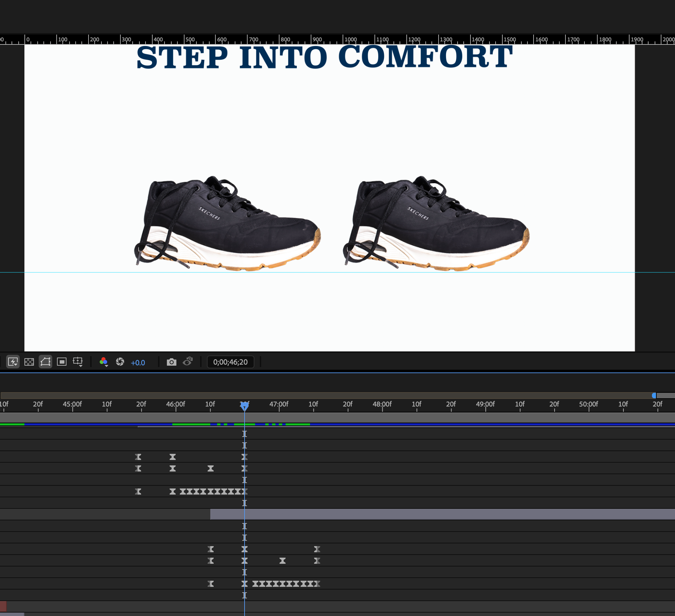
Task: Show the last snapshot
Action: [188, 362]
